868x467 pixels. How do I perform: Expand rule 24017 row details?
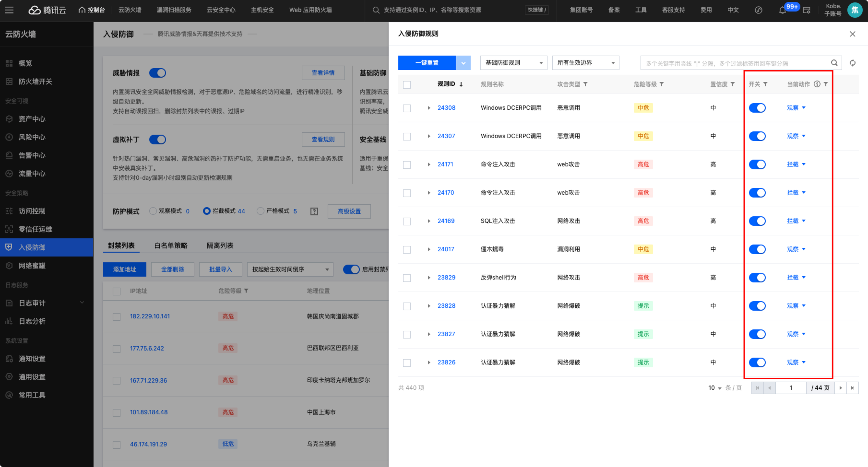[x=429, y=249]
